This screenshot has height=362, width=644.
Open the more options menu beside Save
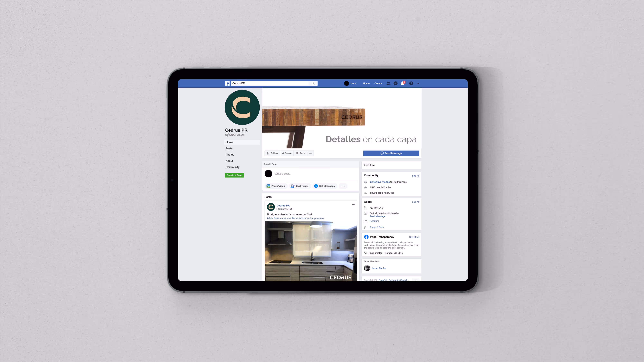click(x=310, y=153)
